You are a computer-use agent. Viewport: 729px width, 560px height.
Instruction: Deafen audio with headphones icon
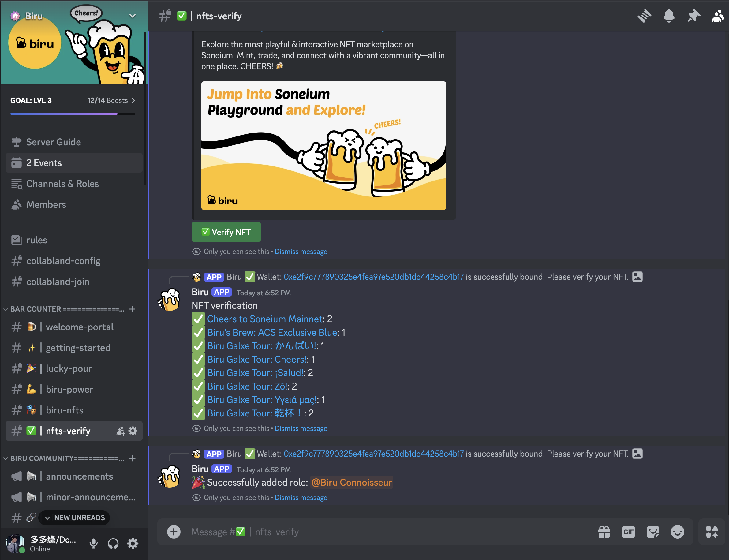point(113,544)
